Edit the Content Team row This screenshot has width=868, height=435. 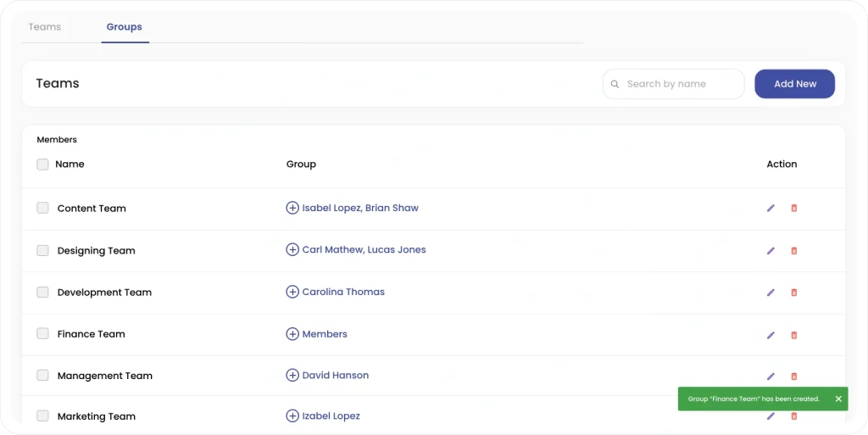point(771,208)
